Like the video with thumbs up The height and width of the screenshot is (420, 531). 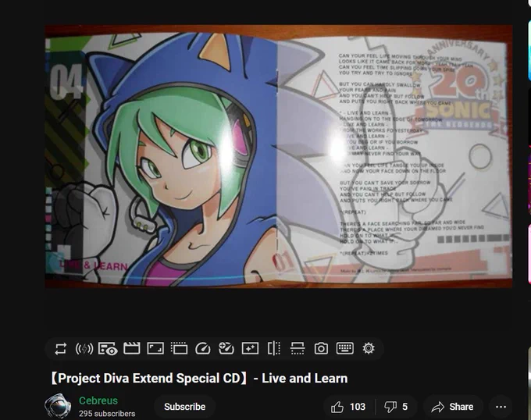pyautogui.click(x=349, y=407)
